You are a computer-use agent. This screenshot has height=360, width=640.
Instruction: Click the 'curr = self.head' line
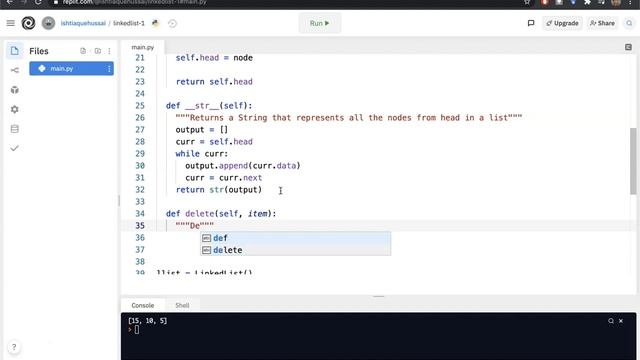point(214,142)
